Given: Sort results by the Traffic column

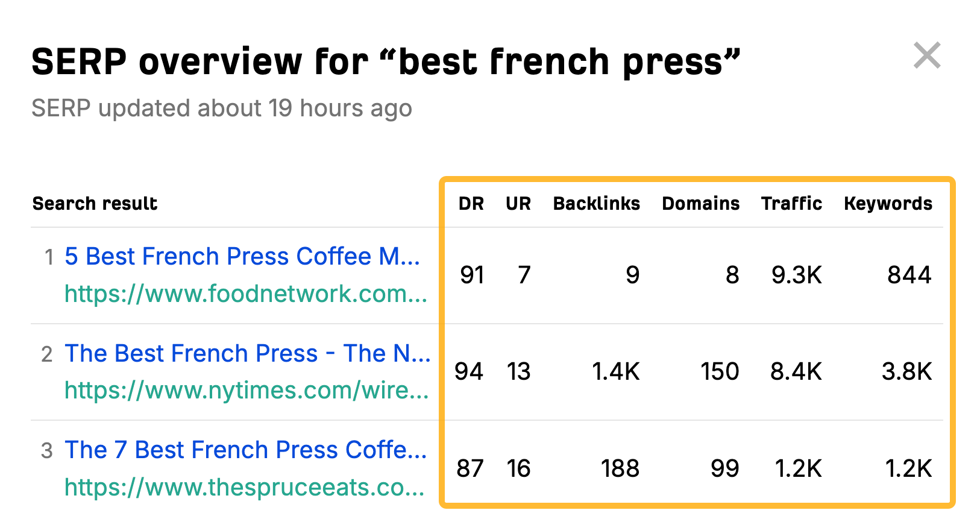Looking at the screenshot, I should click(792, 203).
